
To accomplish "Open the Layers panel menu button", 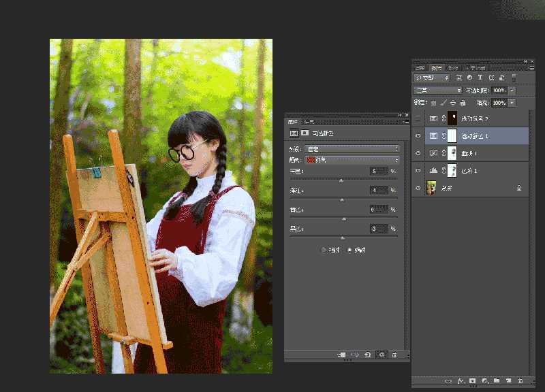I will coord(531,68).
